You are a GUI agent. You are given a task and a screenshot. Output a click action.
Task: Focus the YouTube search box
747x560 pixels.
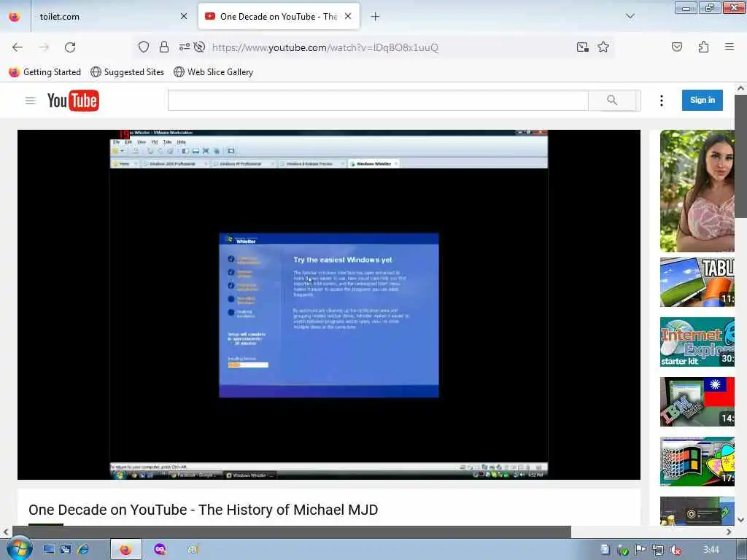pyautogui.click(x=378, y=100)
